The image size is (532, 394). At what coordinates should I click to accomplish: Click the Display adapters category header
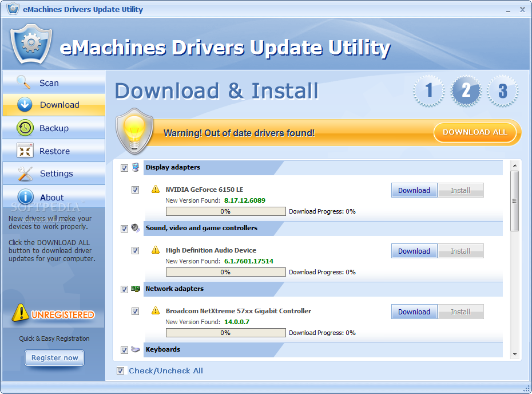(x=323, y=167)
